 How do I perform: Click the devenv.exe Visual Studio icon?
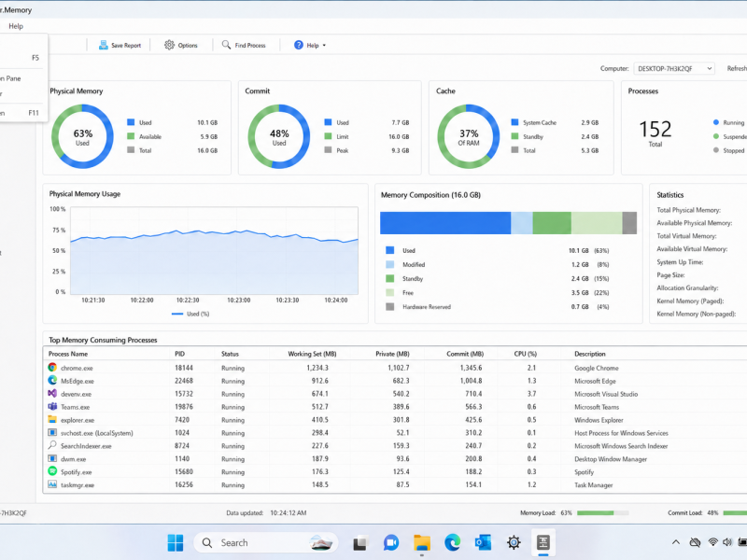pyautogui.click(x=52, y=393)
